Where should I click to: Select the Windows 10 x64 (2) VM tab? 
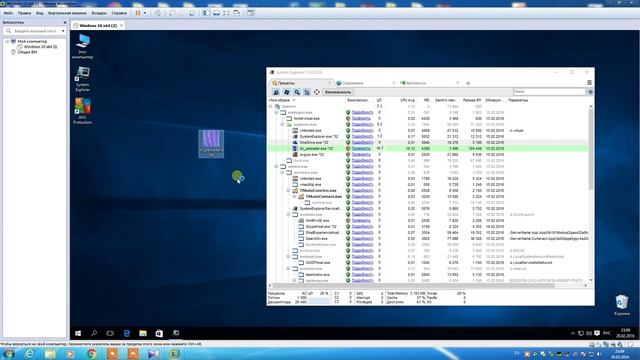pyautogui.click(x=98, y=25)
